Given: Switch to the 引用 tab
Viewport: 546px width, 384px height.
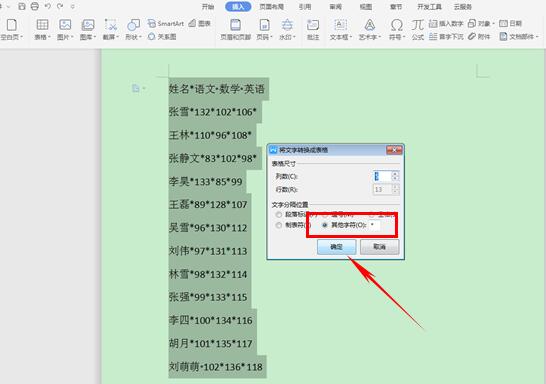Looking at the screenshot, I should pyautogui.click(x=305, y=7).
